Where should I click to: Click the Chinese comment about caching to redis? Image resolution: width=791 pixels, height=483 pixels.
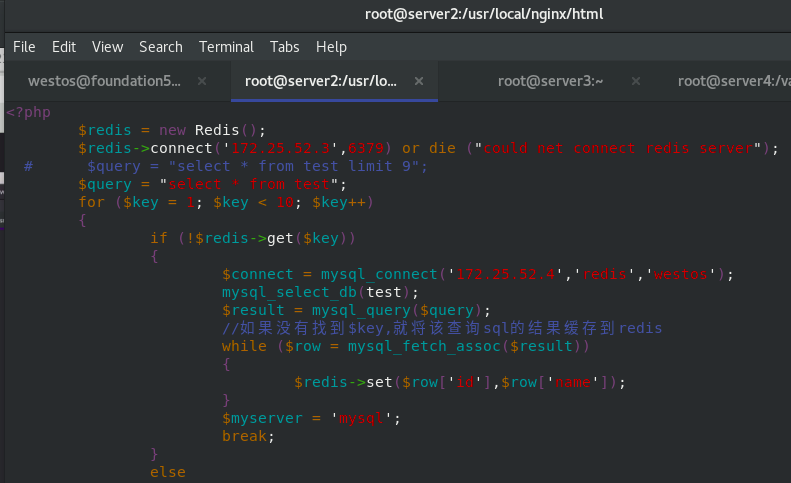point(442,328)
